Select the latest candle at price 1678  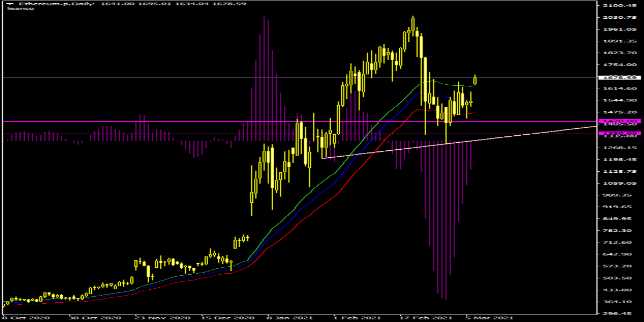(475, 80)
